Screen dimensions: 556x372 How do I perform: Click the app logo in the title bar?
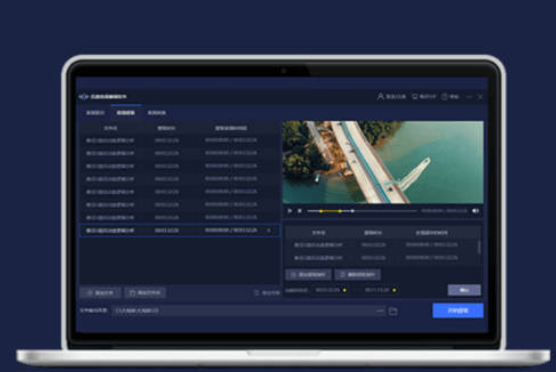pyautogui.click(x=83, y=96)
